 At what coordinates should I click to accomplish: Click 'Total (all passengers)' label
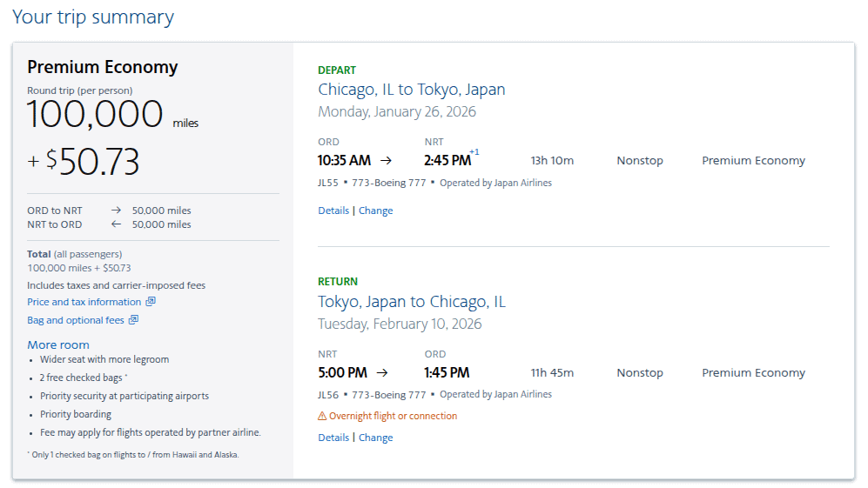[x=75, y=255]
